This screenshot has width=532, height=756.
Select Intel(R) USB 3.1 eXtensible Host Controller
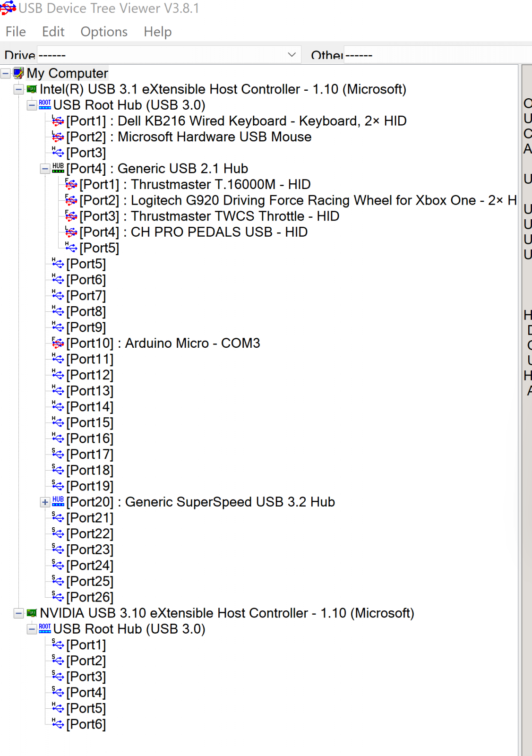click(223, 89)
